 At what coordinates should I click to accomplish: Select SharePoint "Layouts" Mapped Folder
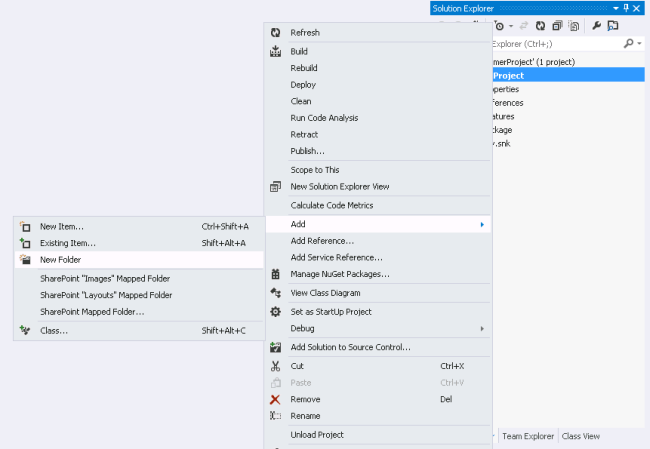click(x=106, y=295)
